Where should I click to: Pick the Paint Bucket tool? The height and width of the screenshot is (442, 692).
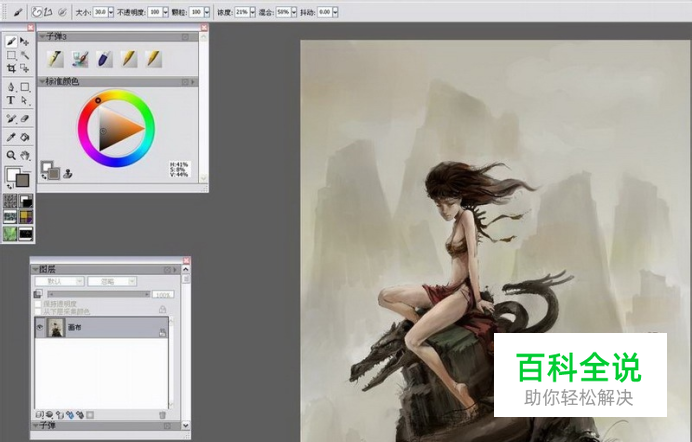click(25, 137)
